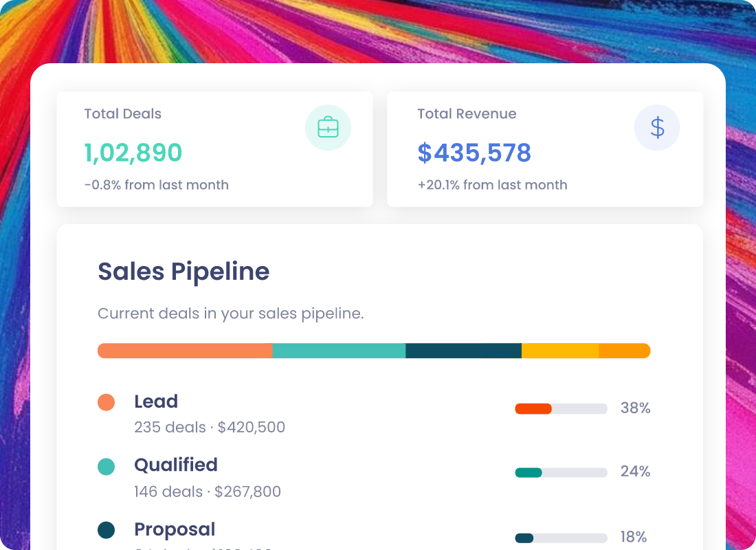Click the $435,578 revenue value
This screenshot has width=756, height=550.
tap(474, 153)
